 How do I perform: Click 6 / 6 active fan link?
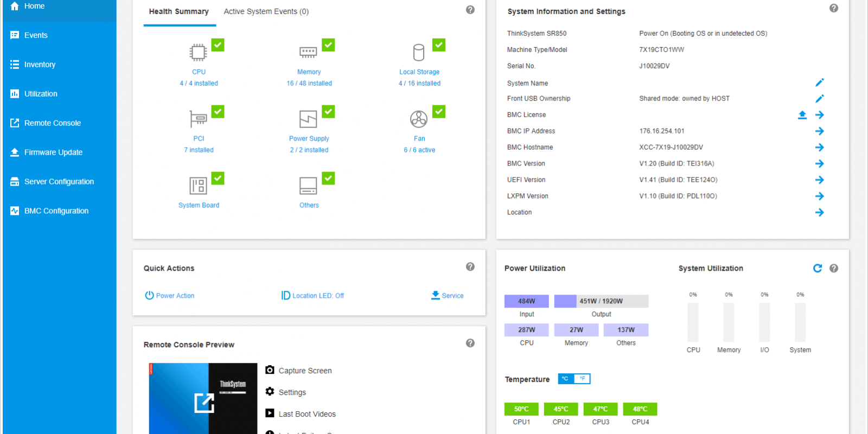pos(419,150)
